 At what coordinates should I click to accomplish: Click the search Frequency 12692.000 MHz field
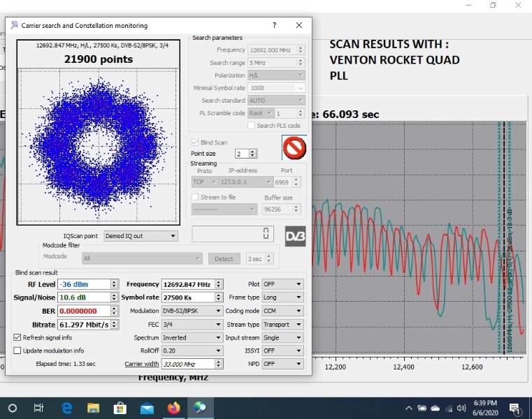pos(276,50)
